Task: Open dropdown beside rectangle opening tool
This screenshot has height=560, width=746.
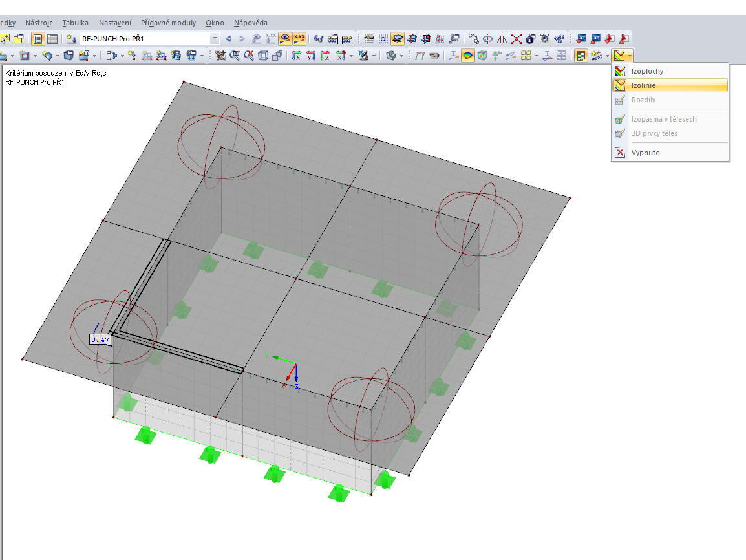Action: (35, 56)
